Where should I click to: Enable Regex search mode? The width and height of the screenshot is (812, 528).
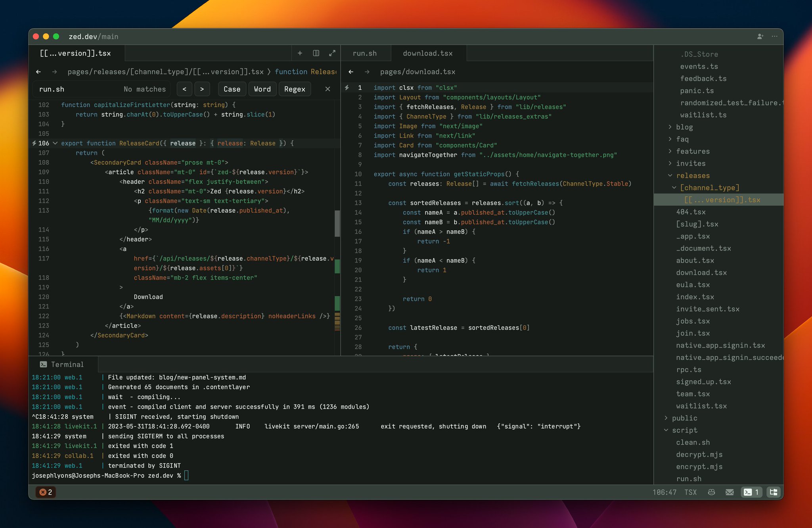click(x=295, y=89)
